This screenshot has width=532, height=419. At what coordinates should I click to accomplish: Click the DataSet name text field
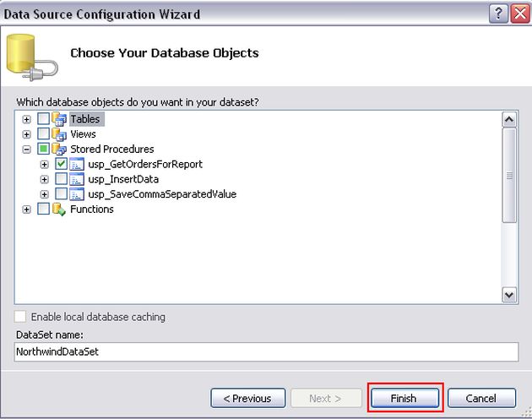[265, 351]
